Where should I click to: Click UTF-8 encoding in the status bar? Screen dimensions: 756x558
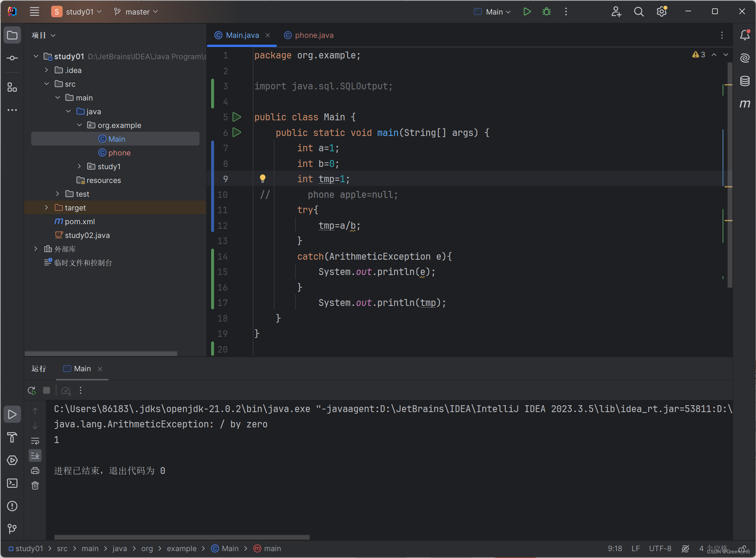pyautogui.click(x=660, y=548)
